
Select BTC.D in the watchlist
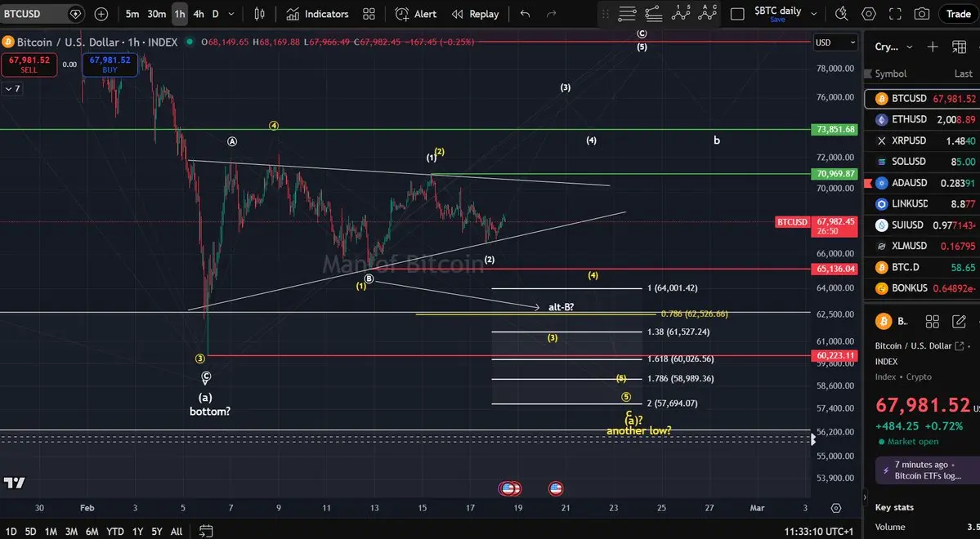(x=923, y=267)
